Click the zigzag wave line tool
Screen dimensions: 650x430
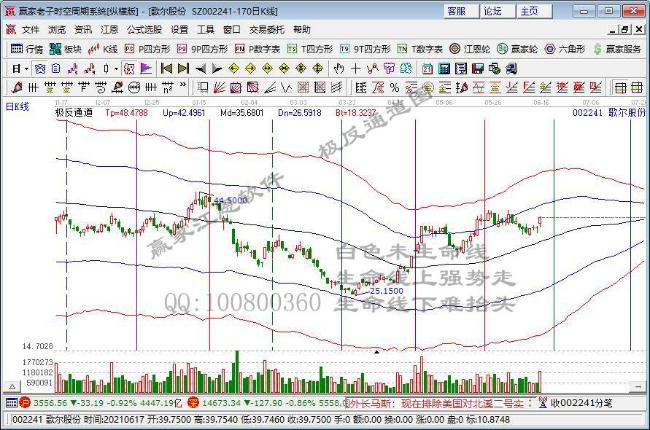286,87
